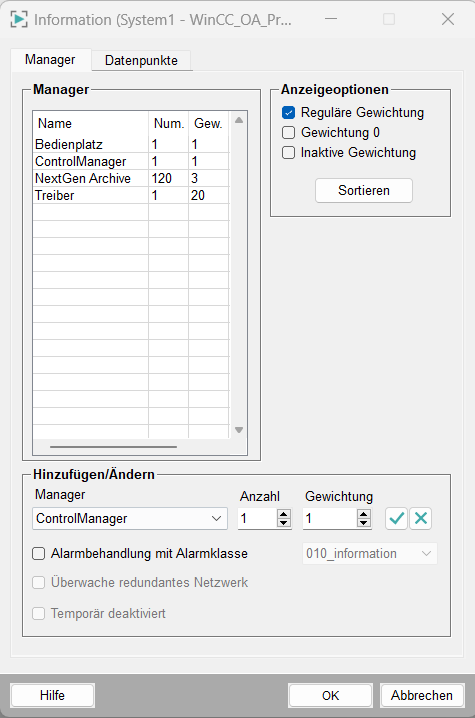This screenshot has width=475, height=718.
Task: Click the manager list scroll up arrow
Action: (x=239, y=120)
